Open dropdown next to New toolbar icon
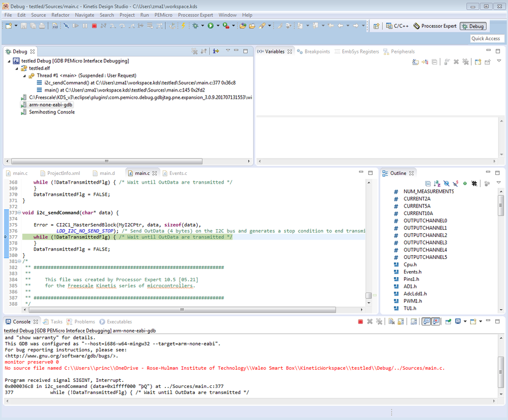This screenshot has width=508, height=420. (x=16, y=26)
